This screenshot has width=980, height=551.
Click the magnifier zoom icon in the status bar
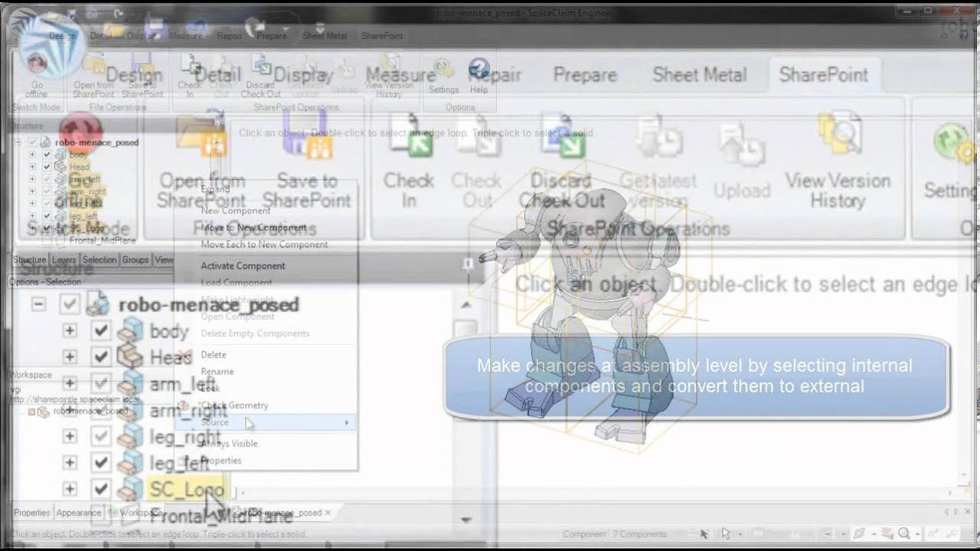point(904,533)
